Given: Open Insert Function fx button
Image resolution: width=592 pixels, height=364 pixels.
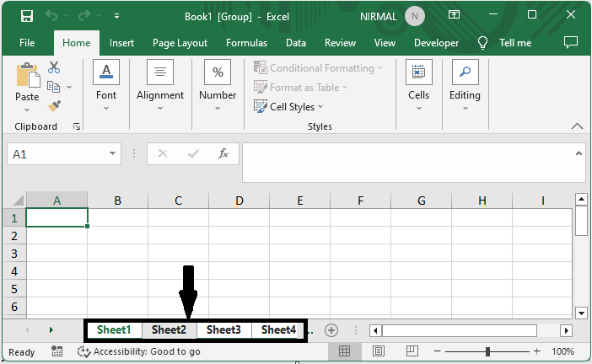Looking at the screenshot, I should tap(223, 153).
